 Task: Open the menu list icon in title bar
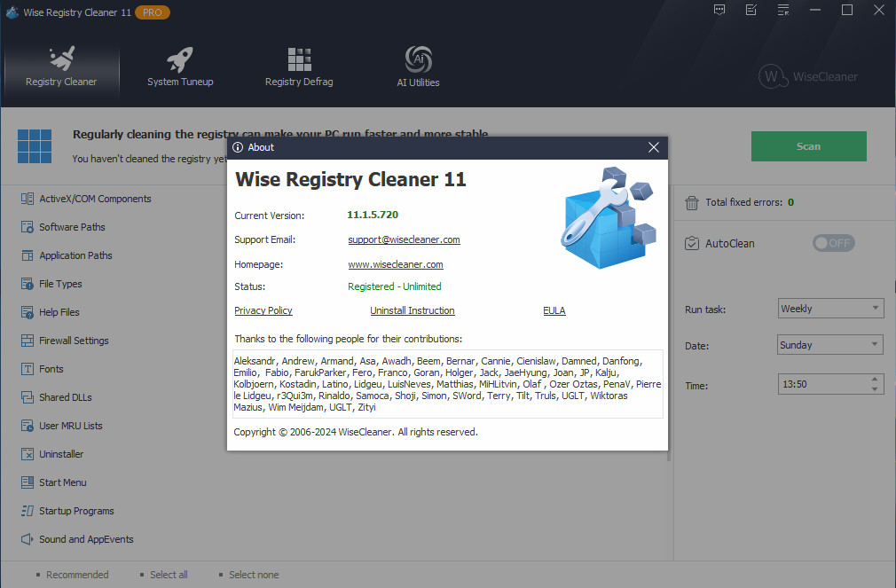click(x=783, y=10)
